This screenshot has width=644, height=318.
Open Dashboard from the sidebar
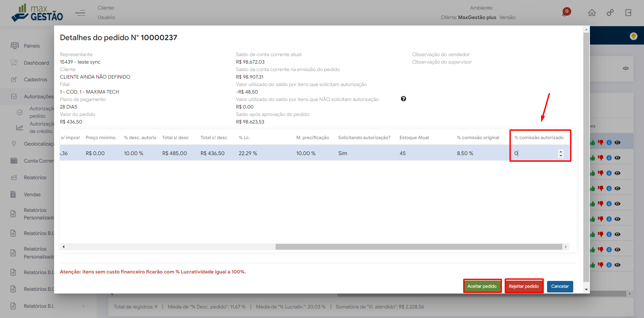click(x=36, y=63)
